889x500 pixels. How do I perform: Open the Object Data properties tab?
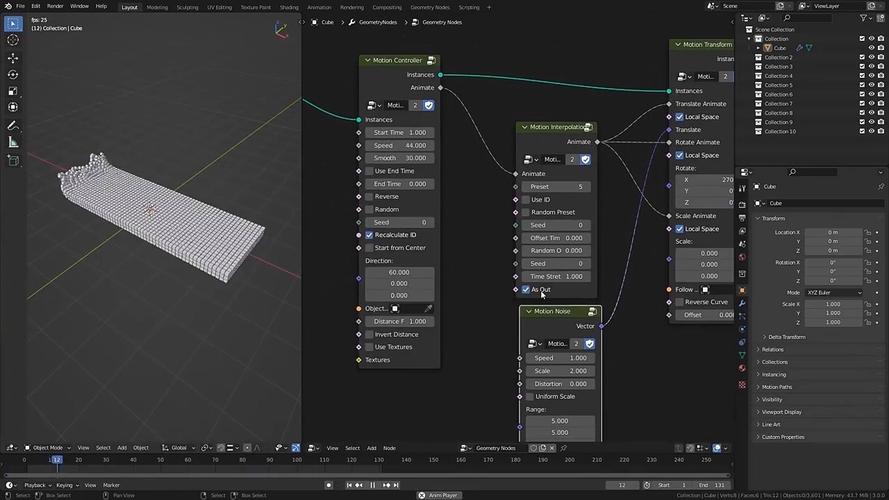pos(742,355)
